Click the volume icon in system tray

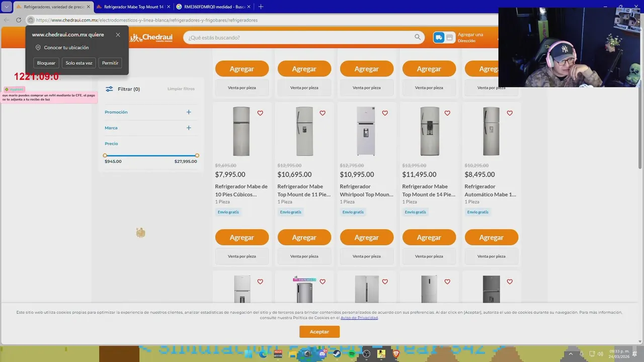pyautogui.click(x=600, y=354)
